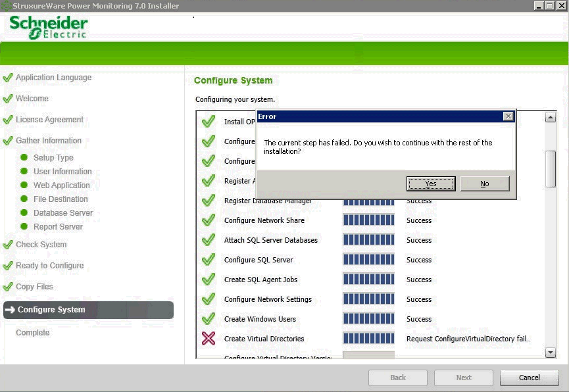Viewport: 569px width, 392px height.
Task: Click checkmark beside Install OP row
Action: tap(209, 122)
